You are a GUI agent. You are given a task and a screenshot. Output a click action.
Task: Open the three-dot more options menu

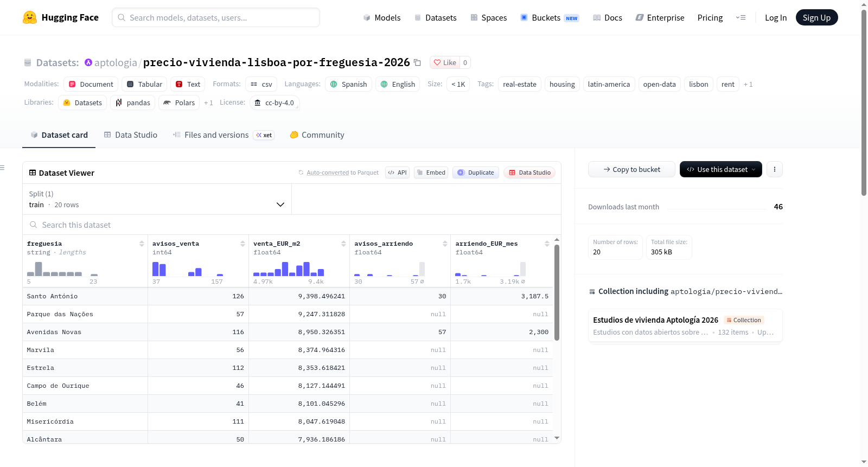(x=774, y=169)
